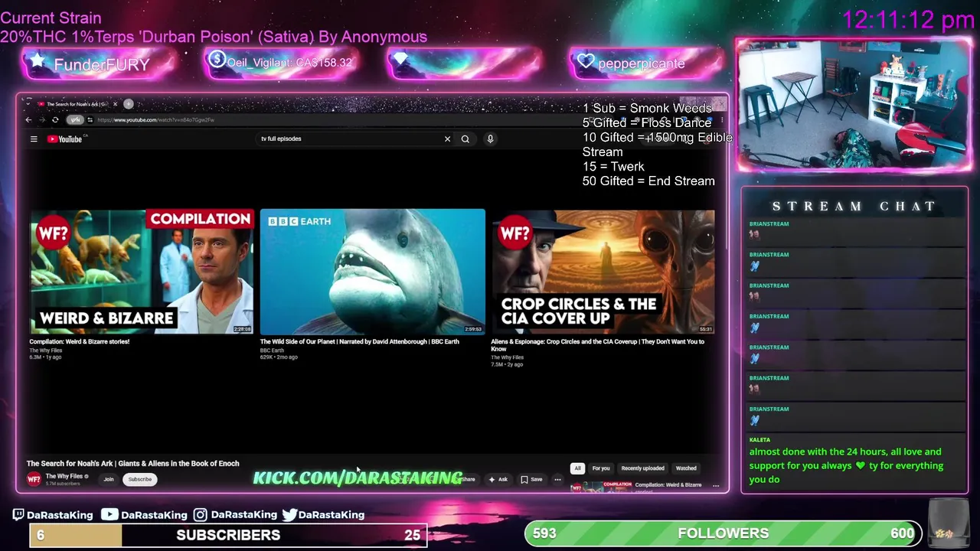Select the 'Watched' filter chip
Viewport: 980px width, 551px height.
click(x=686, y=468)
